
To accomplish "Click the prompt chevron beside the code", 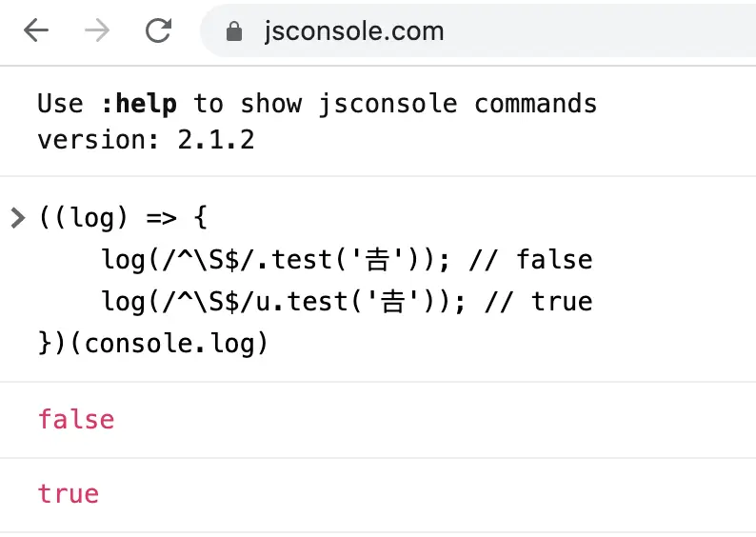I will (18, 218).
